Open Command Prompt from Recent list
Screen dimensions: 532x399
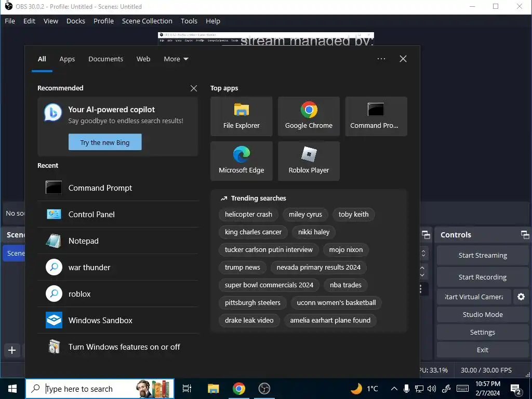118,188
